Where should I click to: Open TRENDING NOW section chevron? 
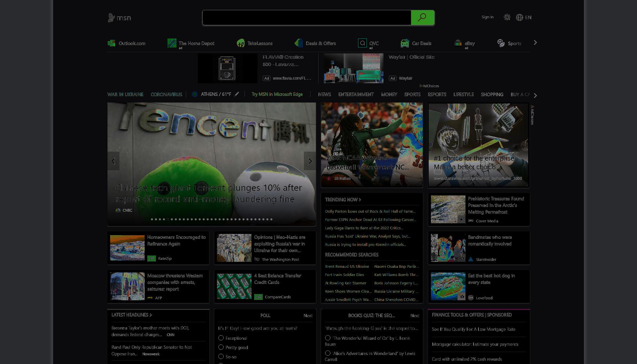[360, 199]
